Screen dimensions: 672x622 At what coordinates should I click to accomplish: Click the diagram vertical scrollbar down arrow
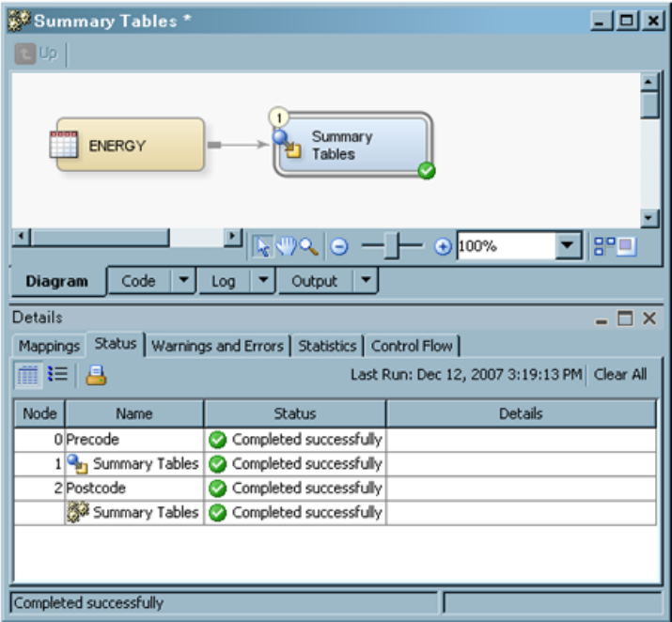pyautogui.click(x=649, y=219)
